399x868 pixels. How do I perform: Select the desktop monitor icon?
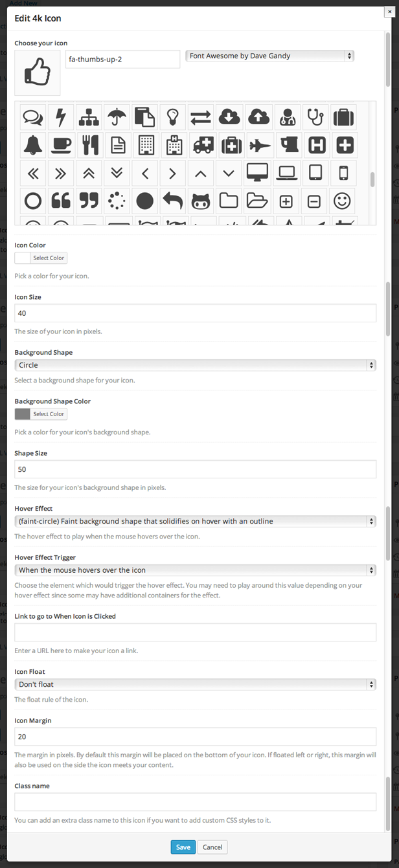click(258, 173)
